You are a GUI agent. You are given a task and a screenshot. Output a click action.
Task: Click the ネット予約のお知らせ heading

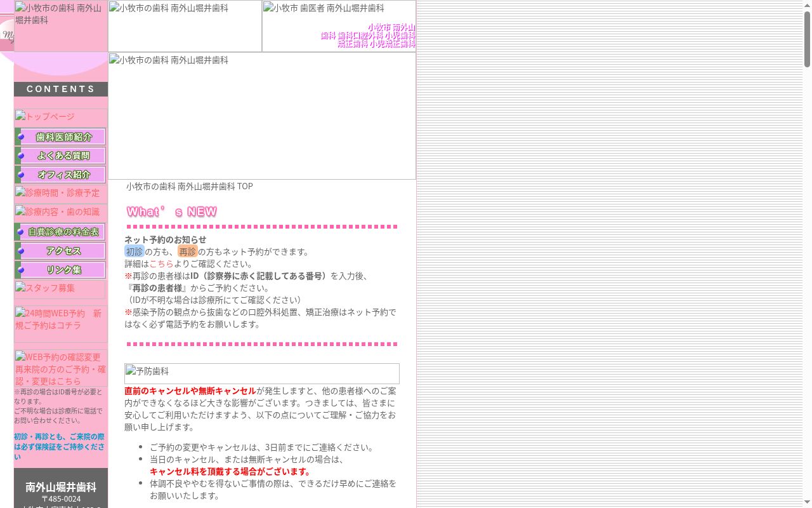pos(166,239)
